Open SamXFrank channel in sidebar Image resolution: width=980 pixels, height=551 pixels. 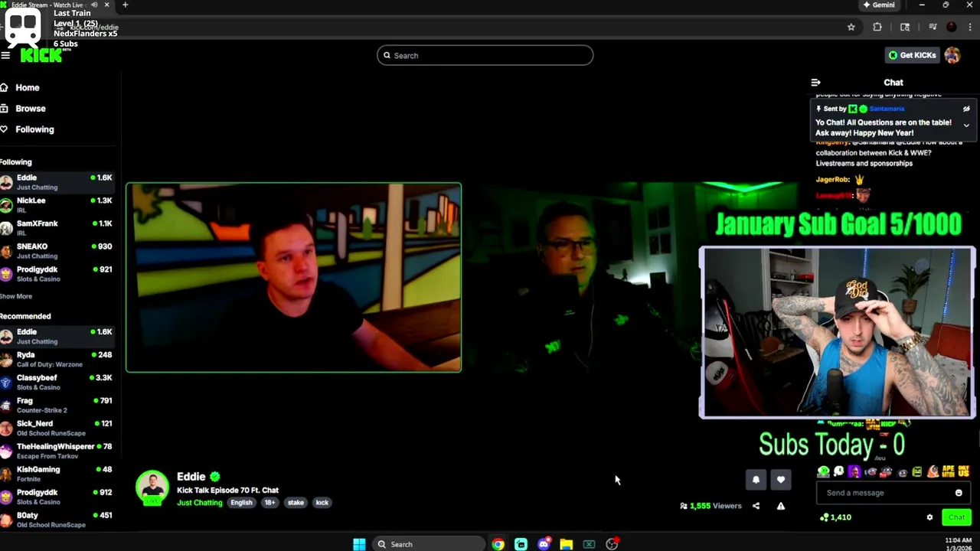57,228
